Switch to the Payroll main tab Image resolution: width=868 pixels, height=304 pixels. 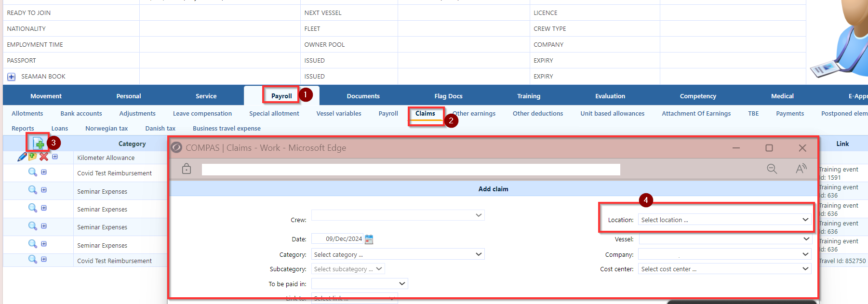[x=281, y=96]
